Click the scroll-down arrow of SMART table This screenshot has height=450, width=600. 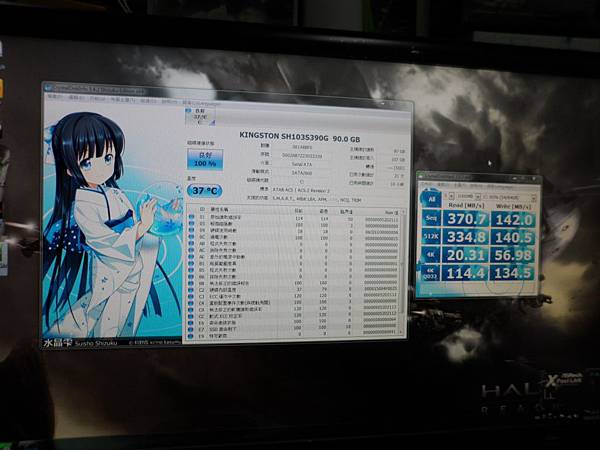[x=402, y=331]
